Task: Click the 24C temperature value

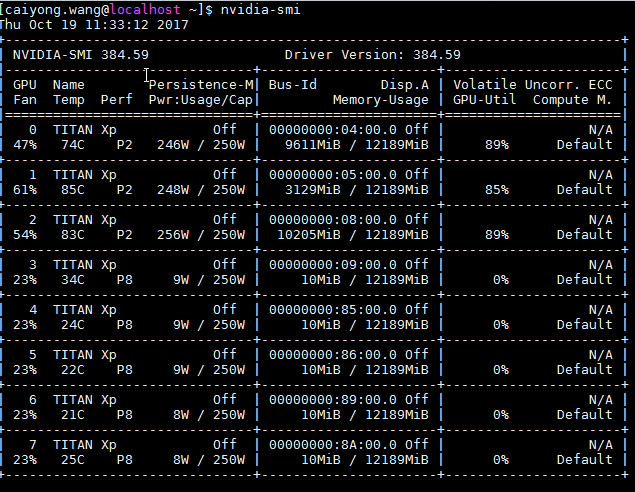Action: (72, 324)
